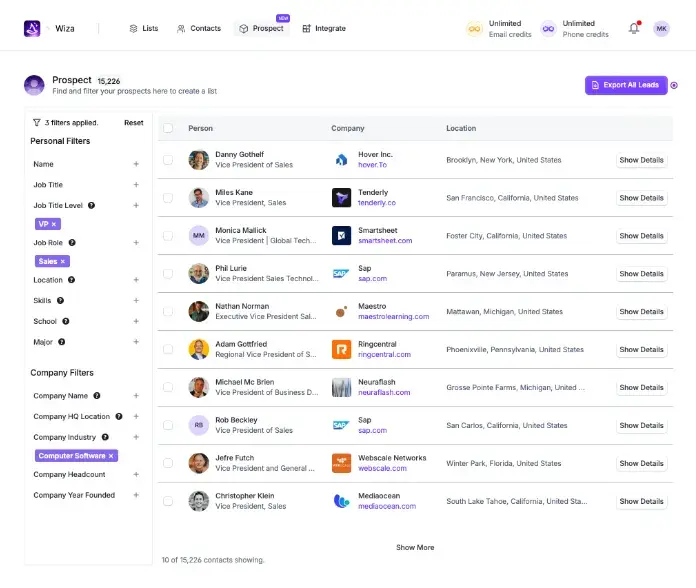Select the Adam Gottfried row checkbox
This screenshot has width=696, height=588.
(x=168, y=349)
